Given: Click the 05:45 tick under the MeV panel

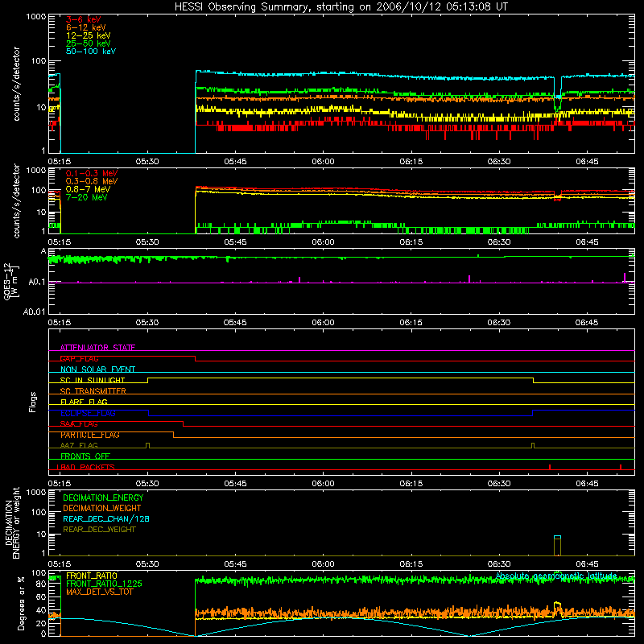Looking at the screenshot, I should click(x=235, y=242).
